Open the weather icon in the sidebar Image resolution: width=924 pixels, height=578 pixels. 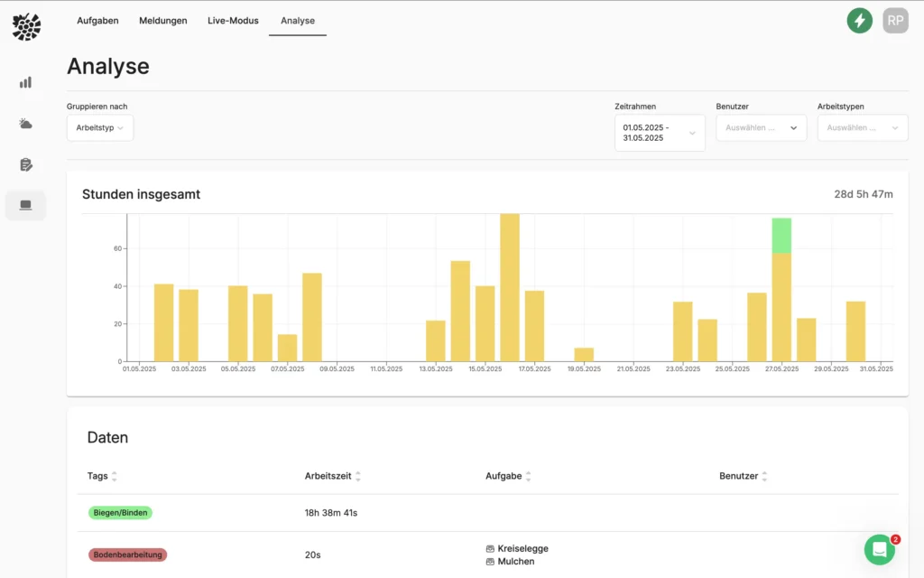[x=24, y=123]
